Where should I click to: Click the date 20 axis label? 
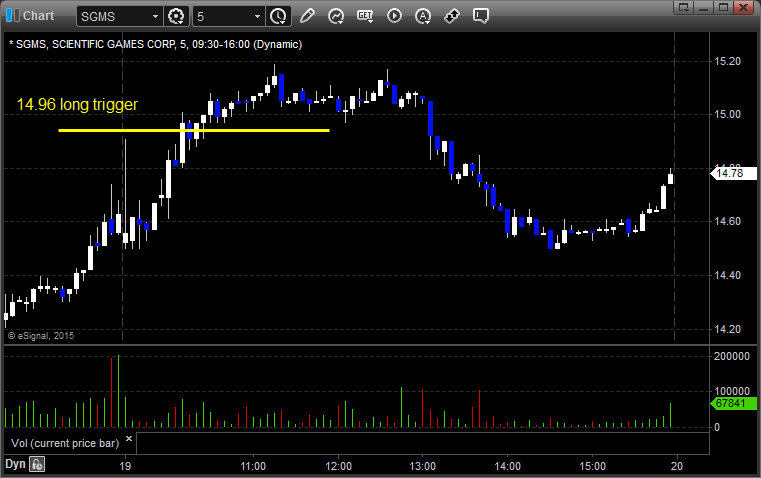point(677,466)
